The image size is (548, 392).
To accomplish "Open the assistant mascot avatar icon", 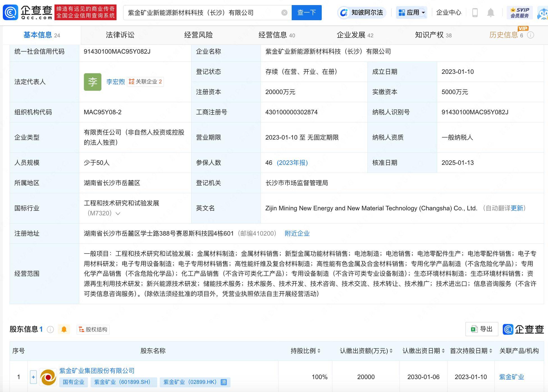I will click(x=543, y=13).
